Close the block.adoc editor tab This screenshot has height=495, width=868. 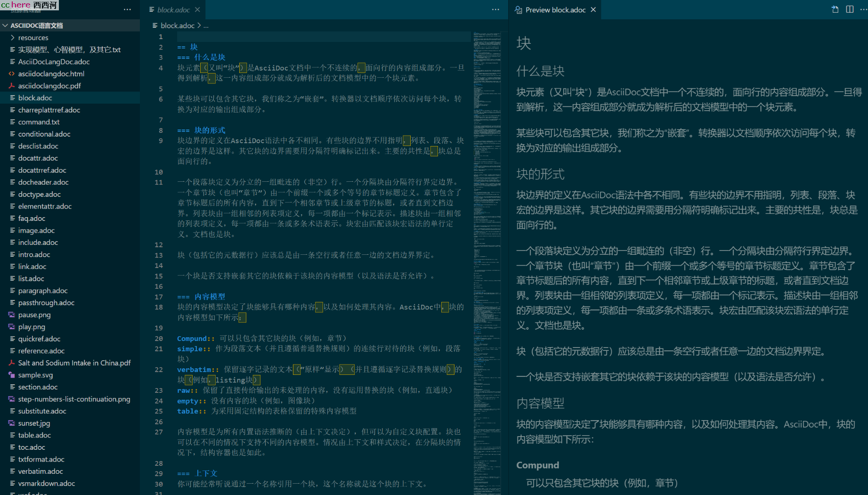[197, 10]
